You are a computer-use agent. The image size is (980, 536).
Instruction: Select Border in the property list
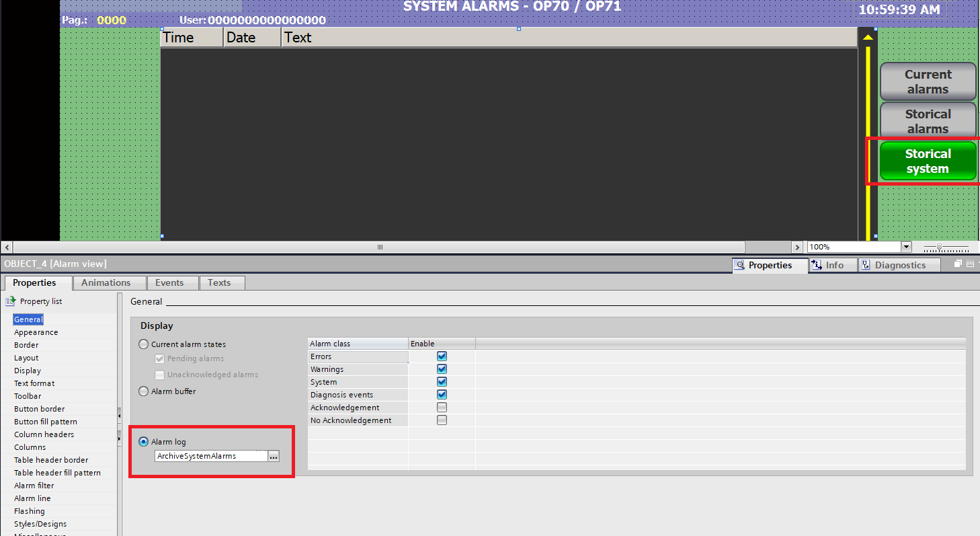coord(26,345)
